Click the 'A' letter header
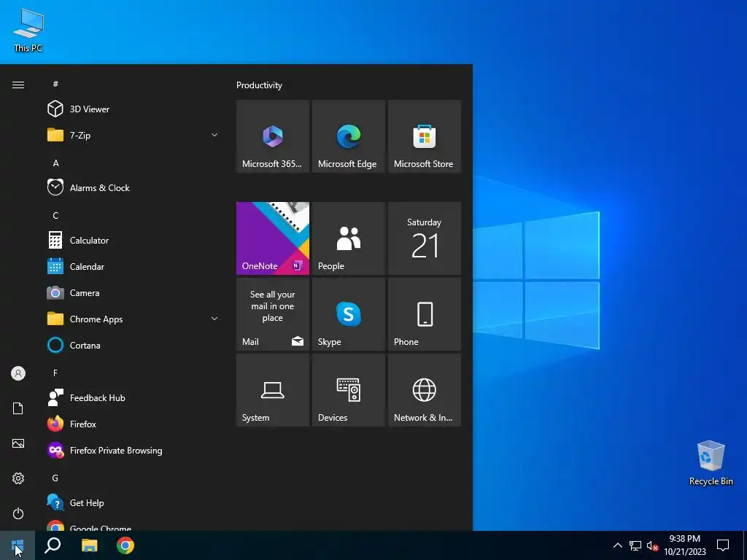Screen dimensions: 747x560 click(x=55, y=163)
